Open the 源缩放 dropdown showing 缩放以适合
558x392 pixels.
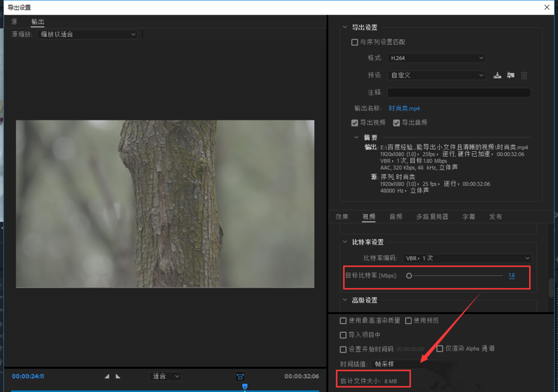point(86,34)
